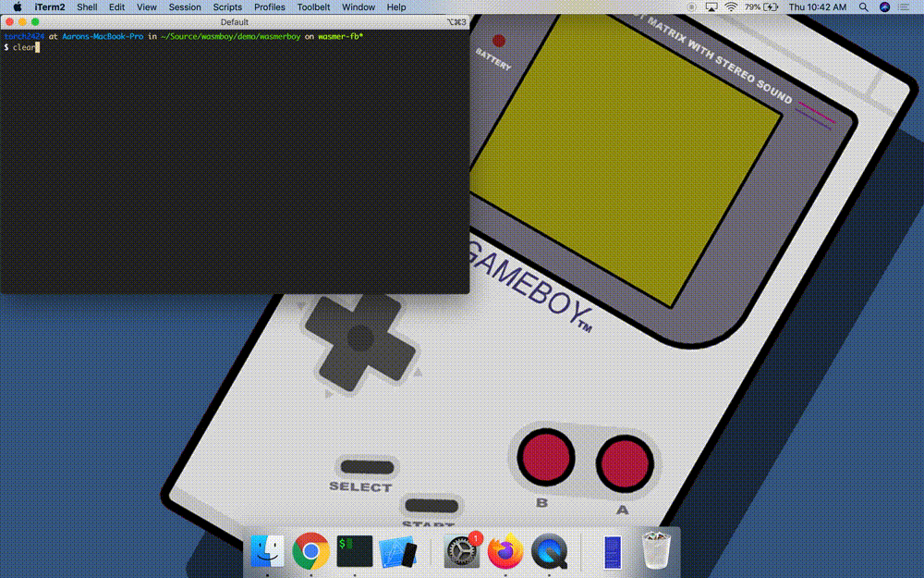Click the Gameboy red A button
This screenshot has height=578, width=924.
pos(625,463)
